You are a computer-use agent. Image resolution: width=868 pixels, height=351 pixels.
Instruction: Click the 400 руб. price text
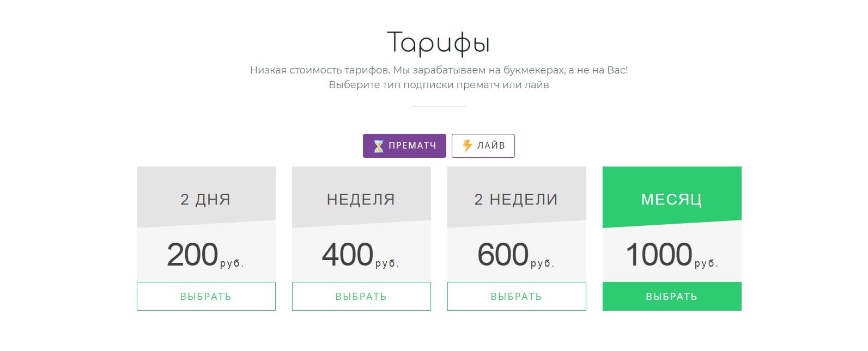(x=361, y=253)
